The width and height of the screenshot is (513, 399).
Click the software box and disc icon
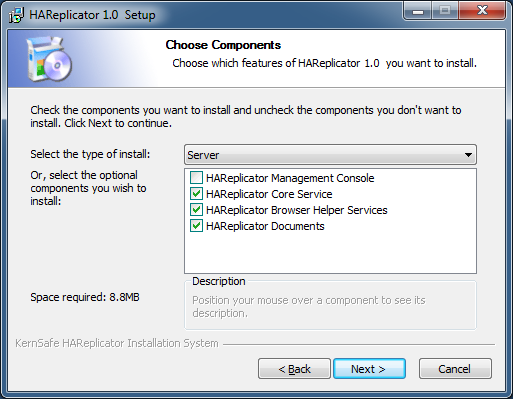[49, 59]
